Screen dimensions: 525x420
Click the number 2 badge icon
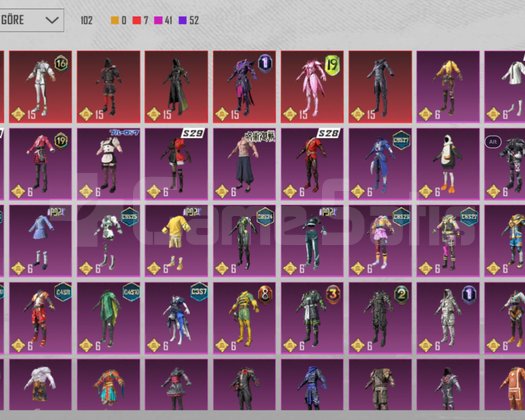point(401,294)
